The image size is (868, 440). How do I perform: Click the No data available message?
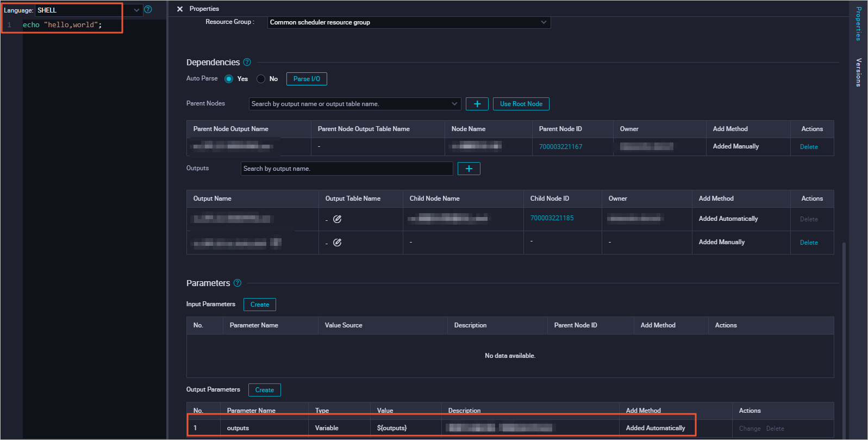510,356
